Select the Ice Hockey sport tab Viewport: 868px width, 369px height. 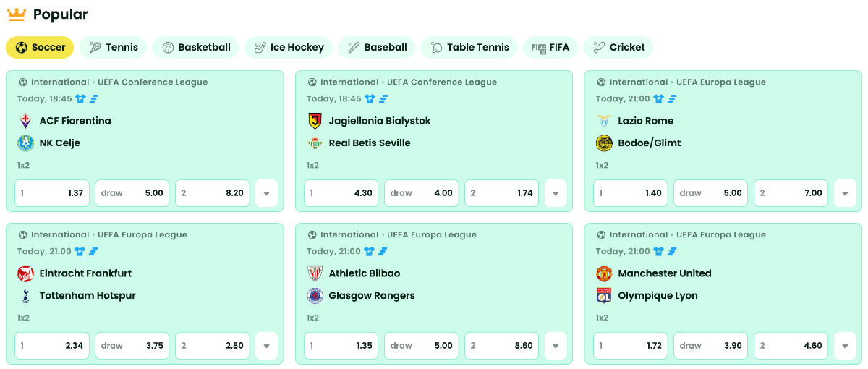289,48
